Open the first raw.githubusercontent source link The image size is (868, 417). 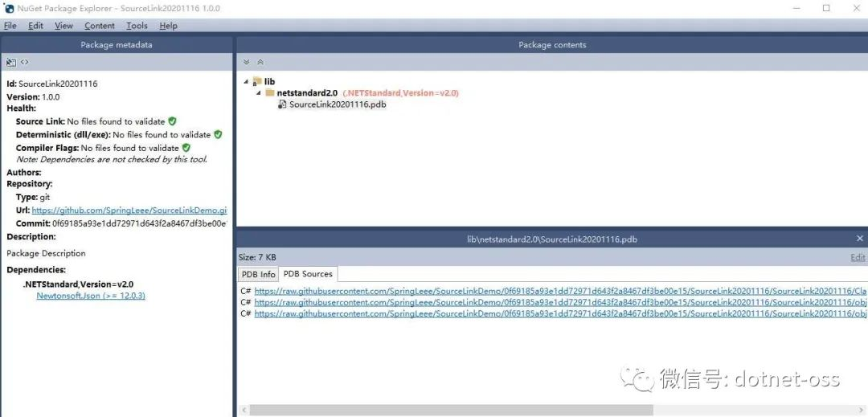coord(561,291)
